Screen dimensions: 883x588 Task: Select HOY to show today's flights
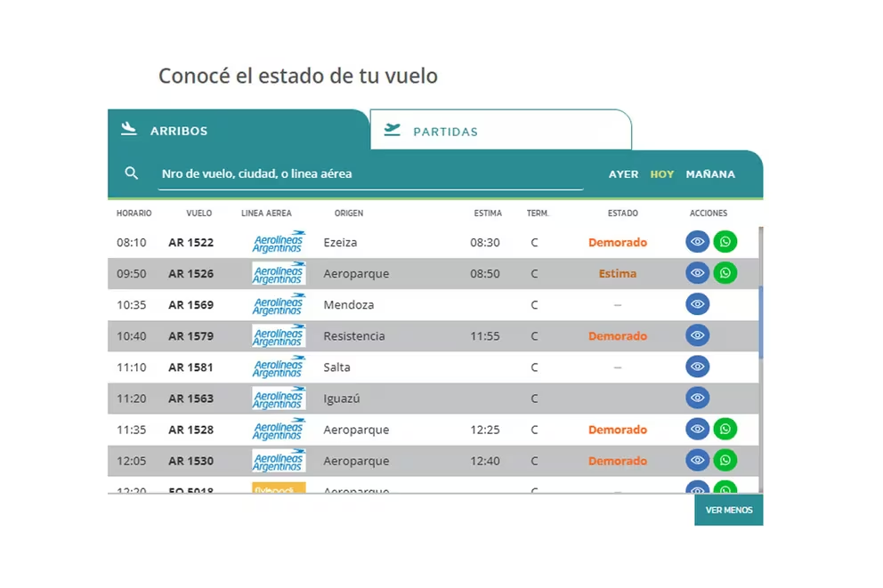click(662, 174)
